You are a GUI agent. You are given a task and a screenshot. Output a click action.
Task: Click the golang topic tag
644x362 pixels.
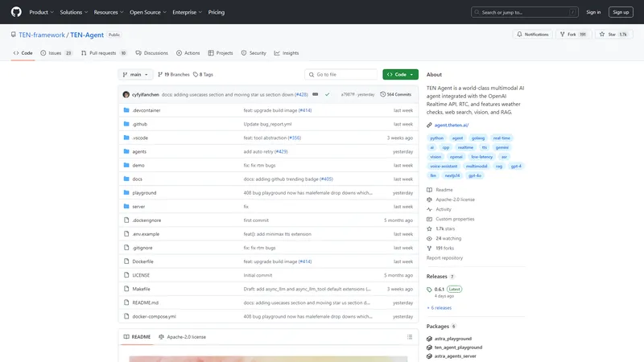point(478,138)
